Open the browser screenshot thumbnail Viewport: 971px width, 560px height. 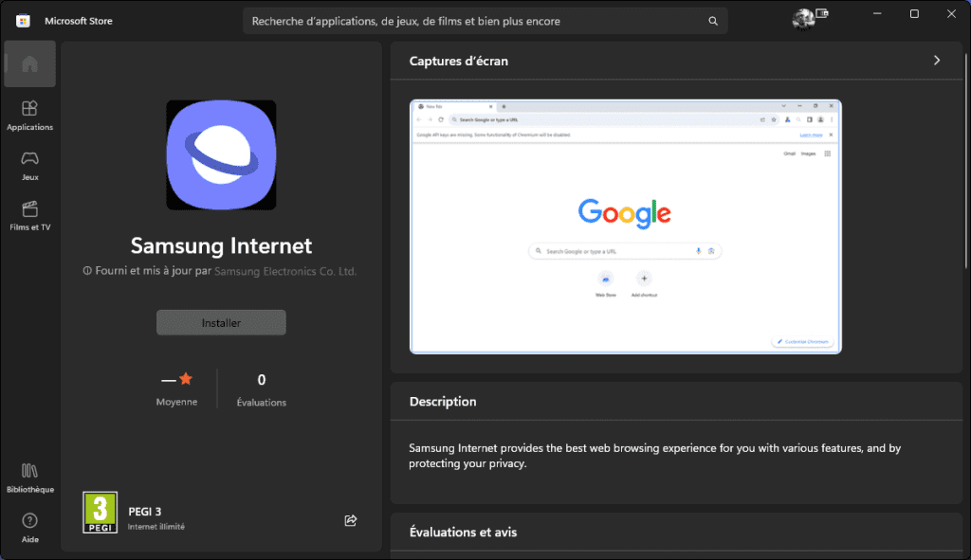pyautogui.click(x=625, y=226)
